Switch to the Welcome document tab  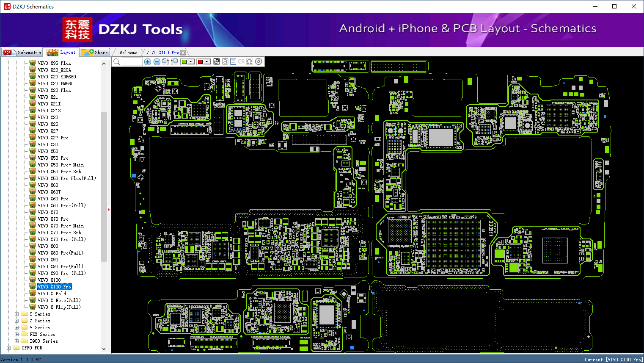(x=128, y=53)
